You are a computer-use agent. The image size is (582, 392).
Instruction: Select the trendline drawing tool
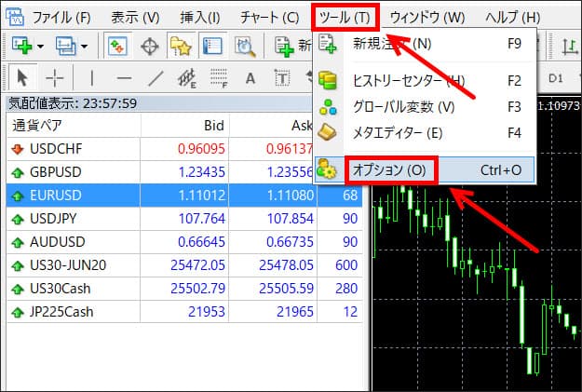pos(156,78)
